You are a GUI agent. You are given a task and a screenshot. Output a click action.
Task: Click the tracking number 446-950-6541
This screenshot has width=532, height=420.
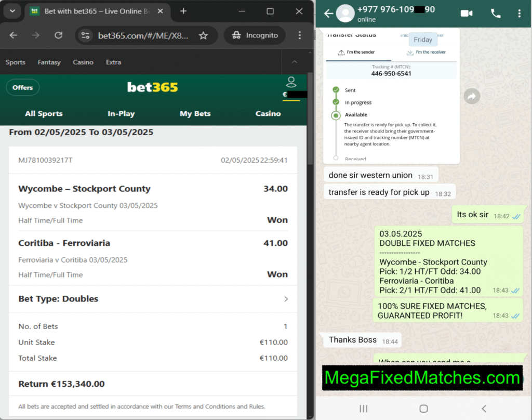391,74
